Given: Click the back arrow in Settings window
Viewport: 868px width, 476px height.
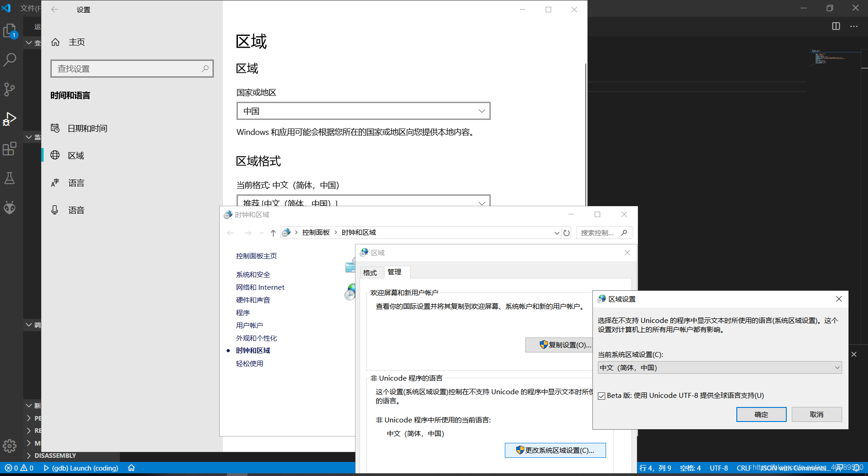Looking at the screenshot, I should tap(55, 10).
